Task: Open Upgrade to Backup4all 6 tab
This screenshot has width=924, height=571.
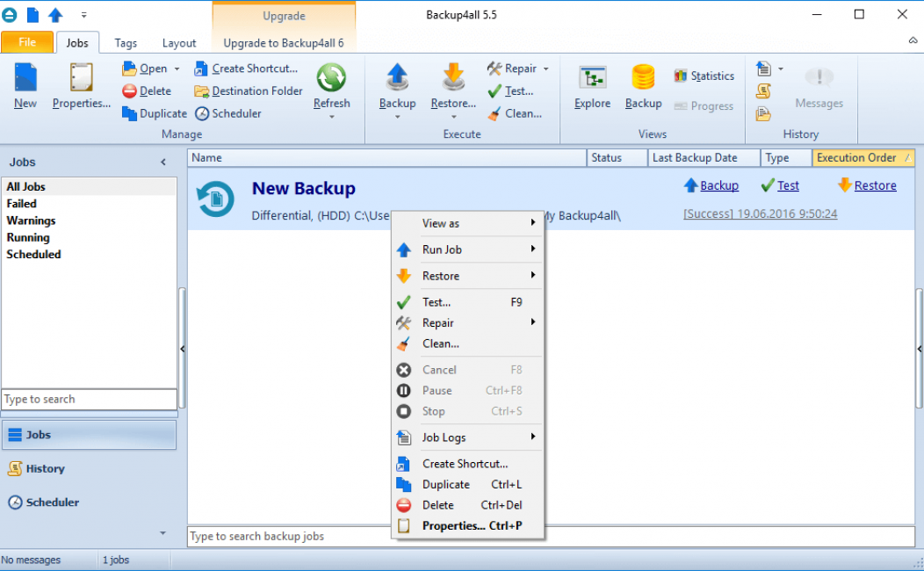Action: 284,43
